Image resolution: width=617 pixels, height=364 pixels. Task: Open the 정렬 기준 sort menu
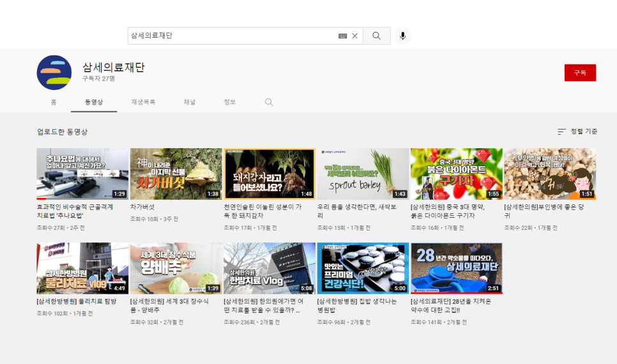coord(577,132)
